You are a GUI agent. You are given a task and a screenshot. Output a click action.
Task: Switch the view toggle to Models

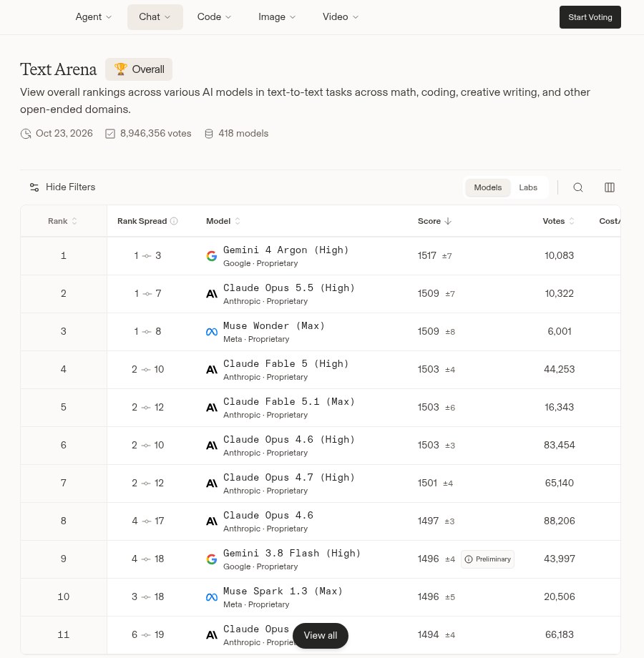coord(488,187)
